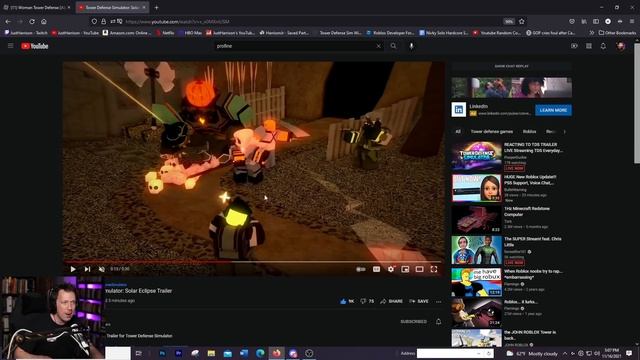This screenshot has width=640, height=360.
Task: Open the Amazon.com bookmark
Action: (127, 33)
